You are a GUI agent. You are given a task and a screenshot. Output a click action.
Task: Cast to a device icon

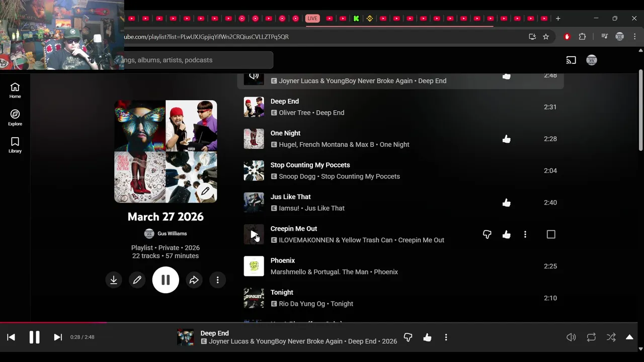coord(571,60)
